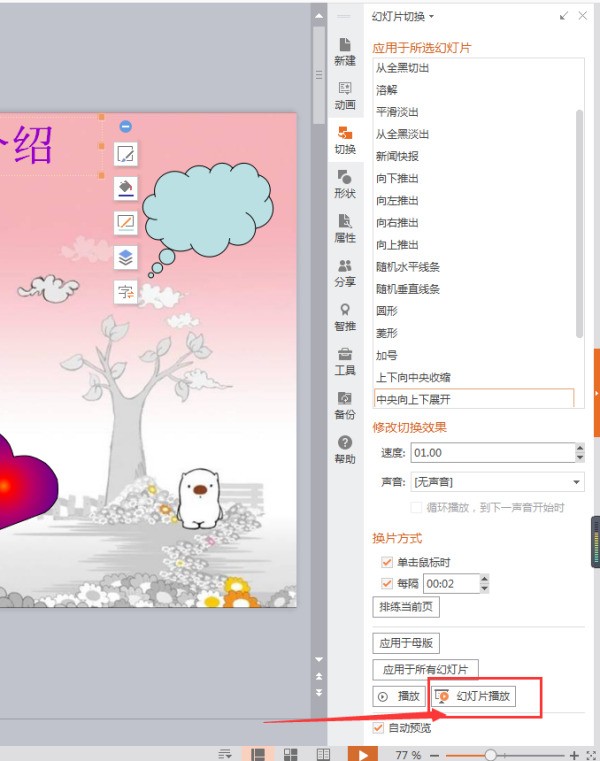Toggle the 自动预览 checkbox
Image resolution: width=600 pixels, height=761 pixels.
point(378,728)
